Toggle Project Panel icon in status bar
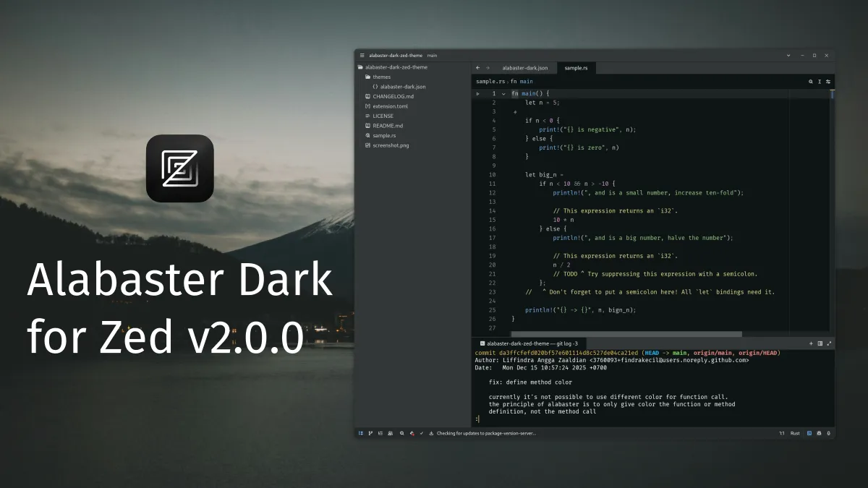Screen dimensions: 868x488 [x=361, y=433]
